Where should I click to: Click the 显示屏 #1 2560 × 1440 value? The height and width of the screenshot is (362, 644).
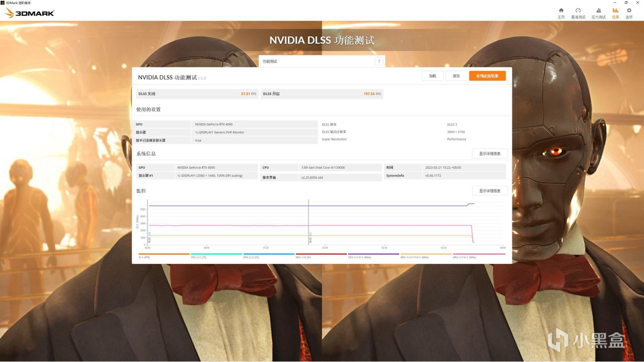click(210, 176)
